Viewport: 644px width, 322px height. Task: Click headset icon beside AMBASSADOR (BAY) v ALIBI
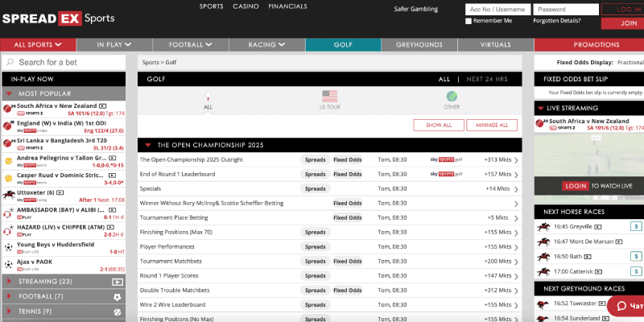[8, 213]
